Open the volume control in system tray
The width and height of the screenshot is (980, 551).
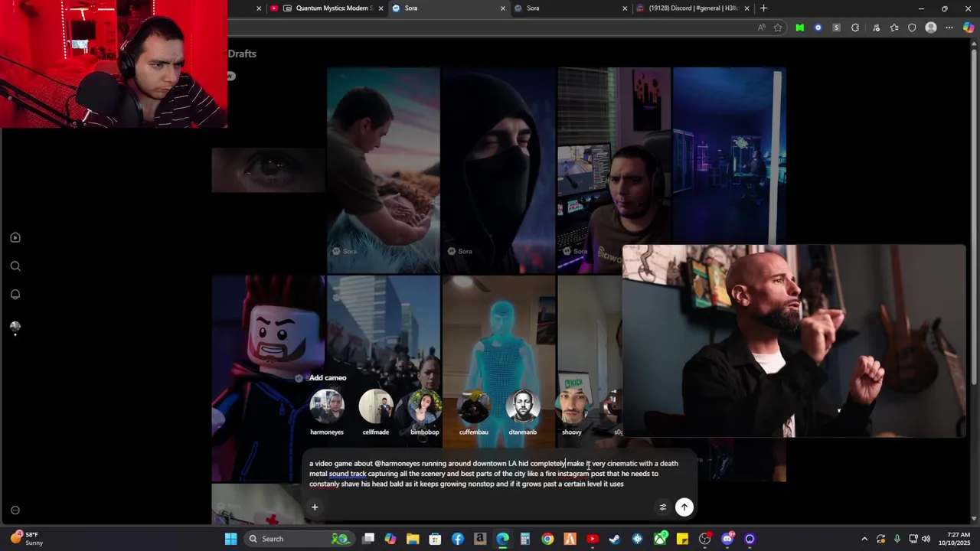(x=926, y=539)
